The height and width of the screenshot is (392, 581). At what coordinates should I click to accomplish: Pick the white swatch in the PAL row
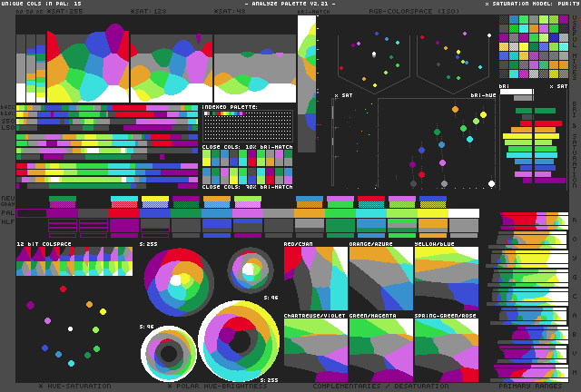pos(464,213)
